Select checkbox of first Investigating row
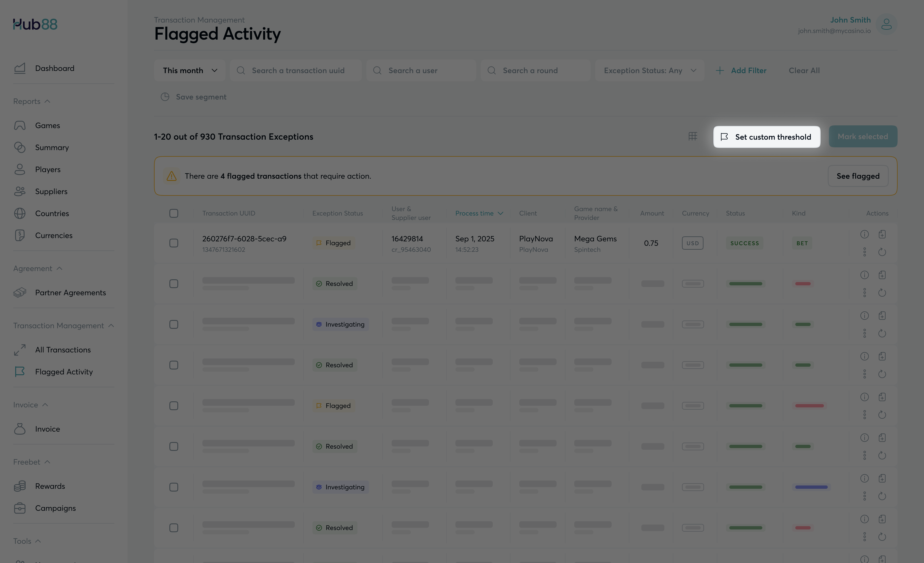The width and height of the screenshot is (924, 563). (x=174, y=325)
